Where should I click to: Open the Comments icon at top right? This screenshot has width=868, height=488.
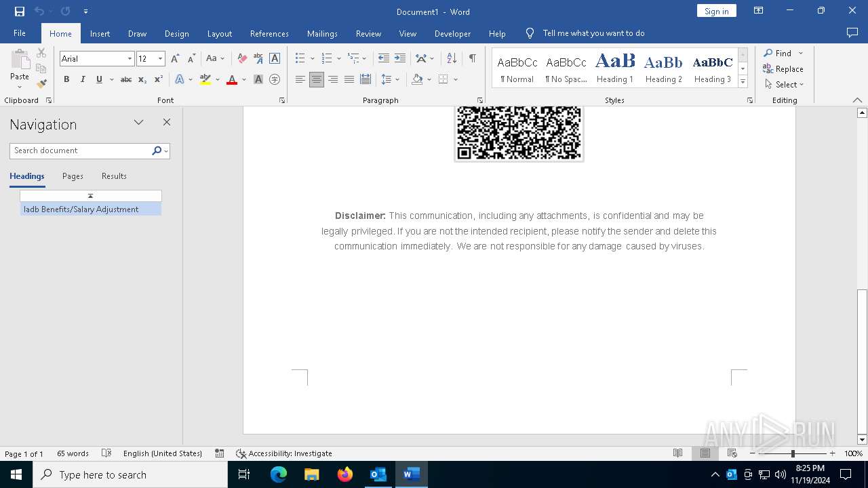852,33
